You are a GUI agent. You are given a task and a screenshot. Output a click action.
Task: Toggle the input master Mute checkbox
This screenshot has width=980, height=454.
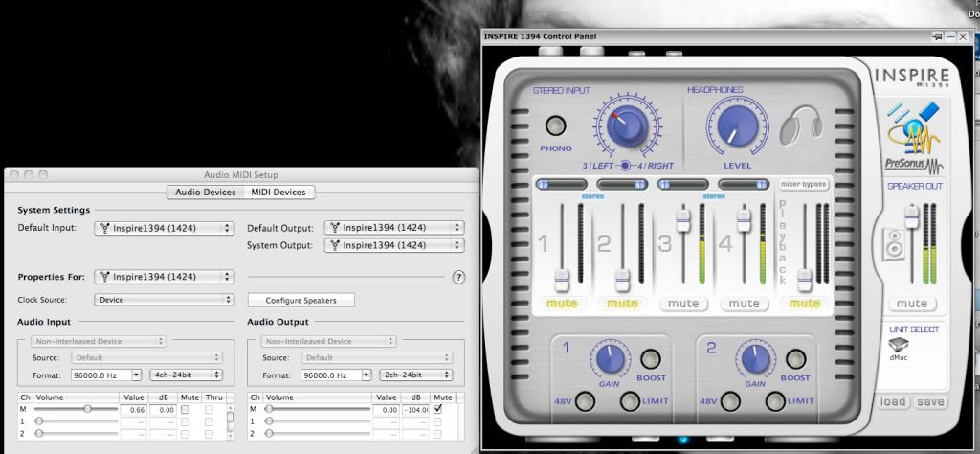pyautogui.click(x=185, y=409)
